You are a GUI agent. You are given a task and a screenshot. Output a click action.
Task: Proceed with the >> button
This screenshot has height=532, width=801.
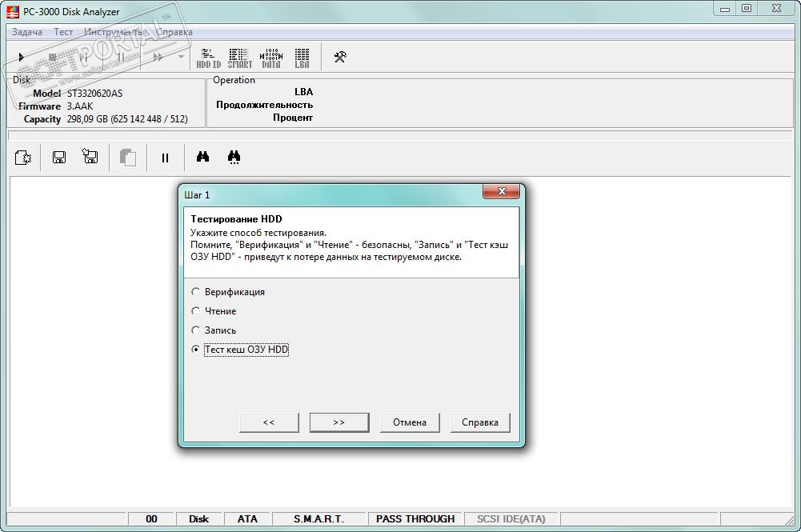pos(339,422)
